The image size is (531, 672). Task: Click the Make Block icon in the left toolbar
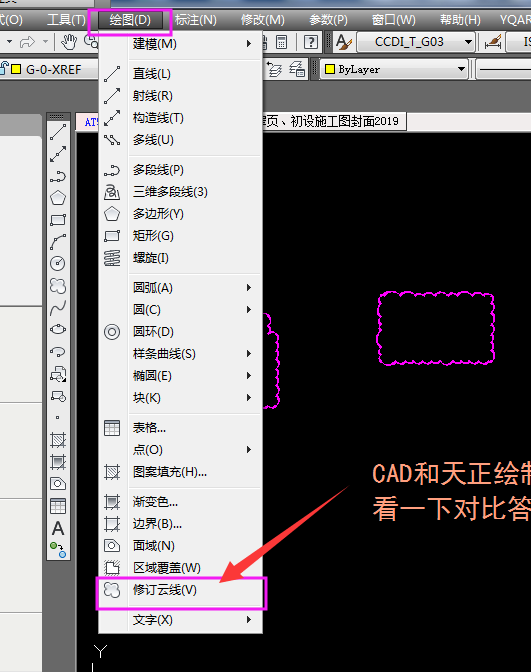pyautogui.click(x=58, y=396)
